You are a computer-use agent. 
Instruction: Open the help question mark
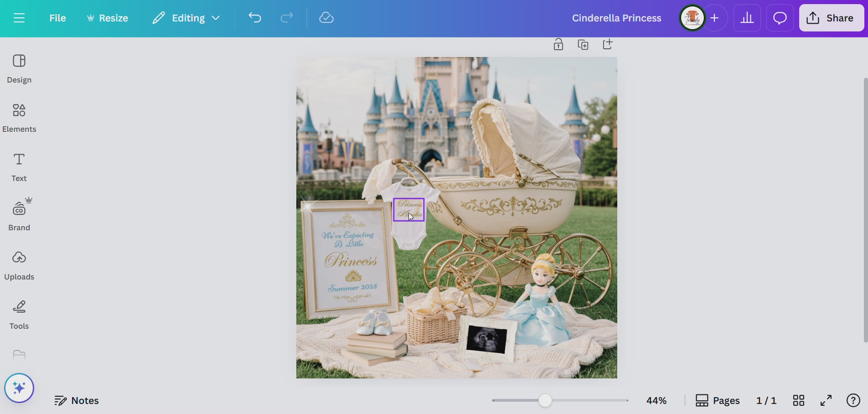853,400
